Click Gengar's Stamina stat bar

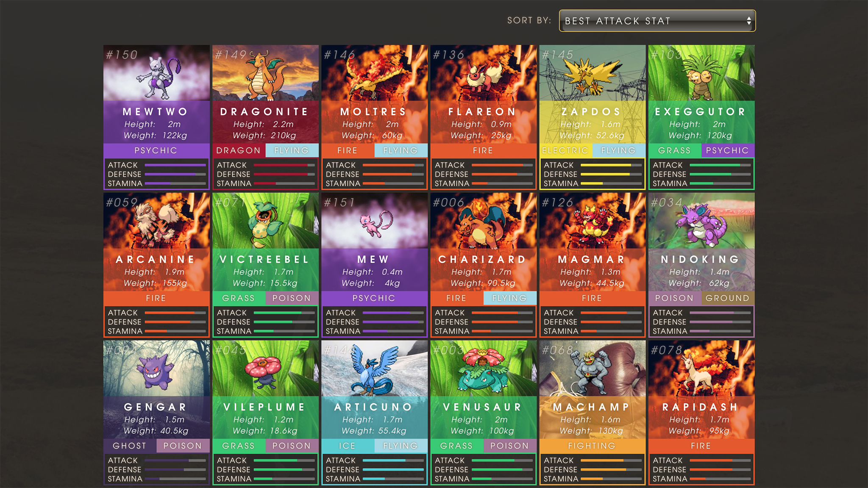click(175, 479)
